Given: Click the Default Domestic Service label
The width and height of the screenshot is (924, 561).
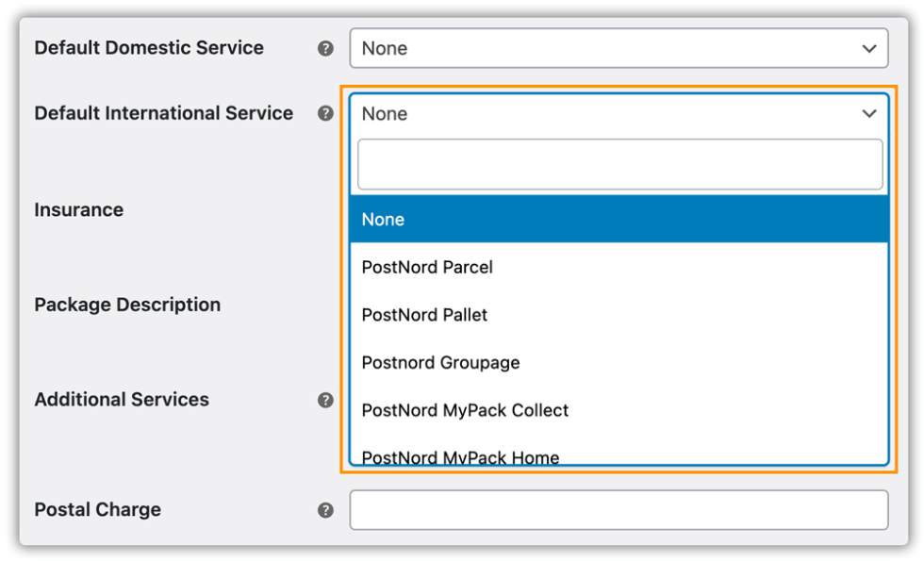Looking at the screenshot, I should pos(149,48).
